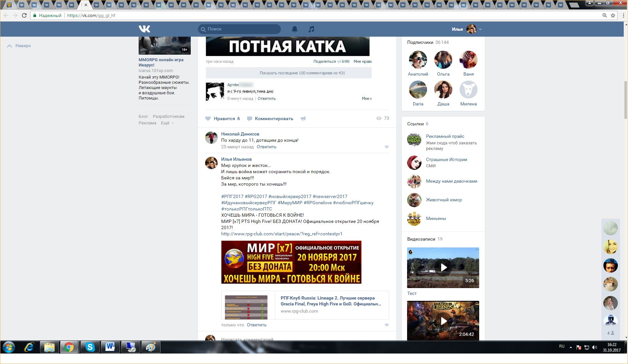Open Подписчики followers list

428,42
